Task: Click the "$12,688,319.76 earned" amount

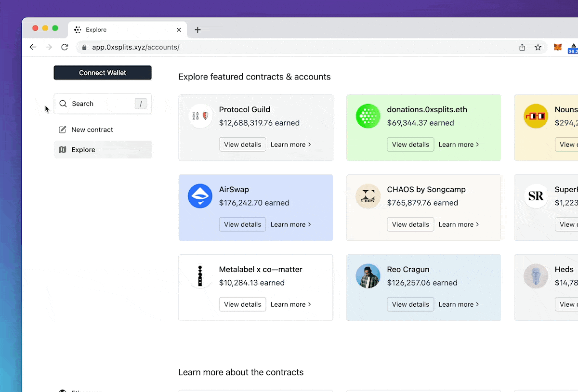Action: pyautogui.click(x=259, y=123)
